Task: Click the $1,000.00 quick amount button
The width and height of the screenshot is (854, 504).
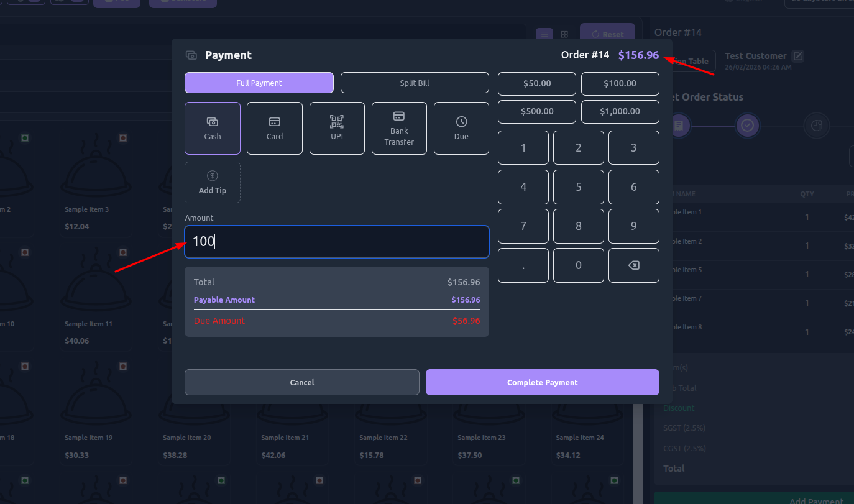Action: pyautogui.click(x=620, y=112)
